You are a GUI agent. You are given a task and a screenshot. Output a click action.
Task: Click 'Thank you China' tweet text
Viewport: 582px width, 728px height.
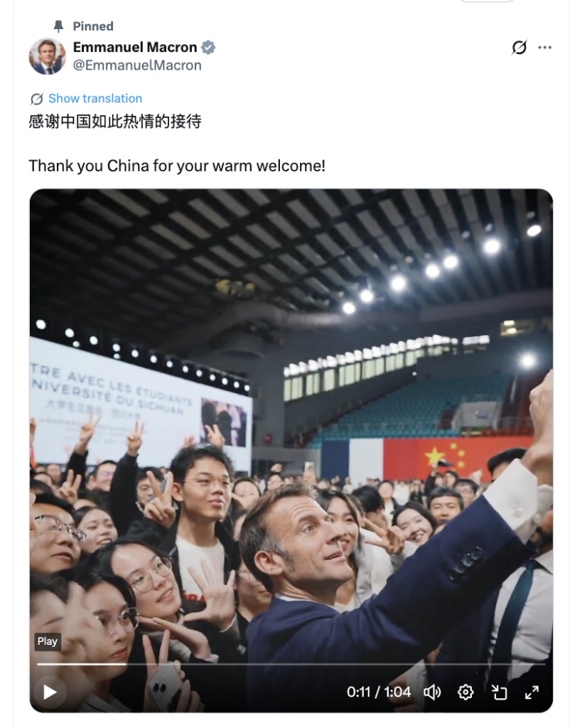point(177,166)
